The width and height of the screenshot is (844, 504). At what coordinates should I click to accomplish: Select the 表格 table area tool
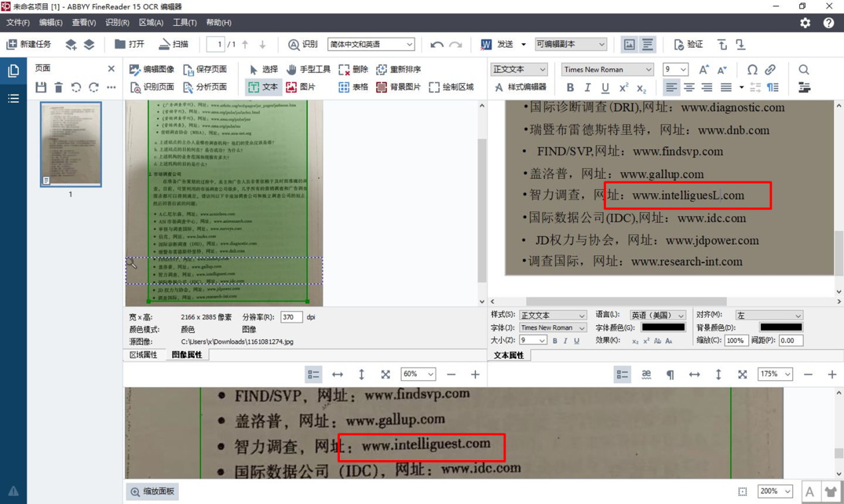(x=353, y=87)
